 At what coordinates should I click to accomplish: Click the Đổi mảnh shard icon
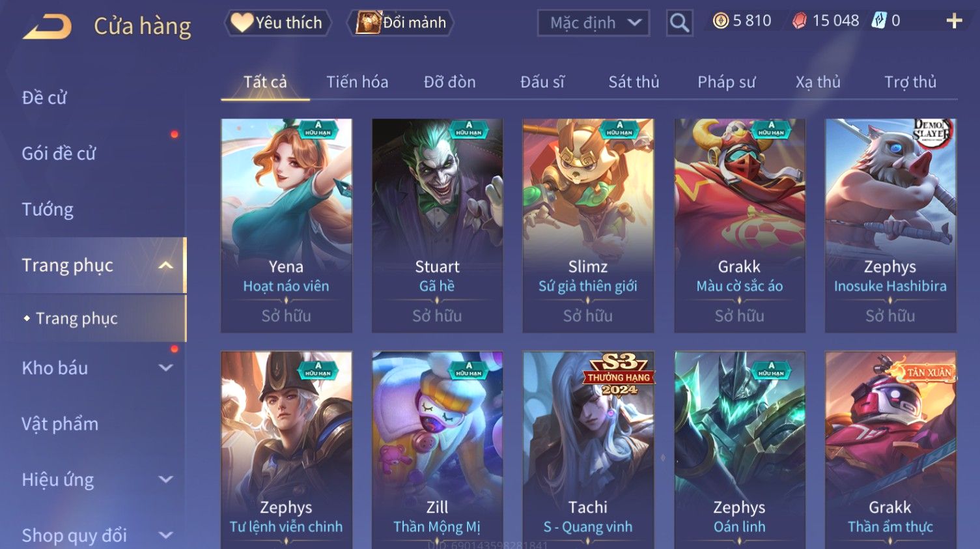click(368, 23)
